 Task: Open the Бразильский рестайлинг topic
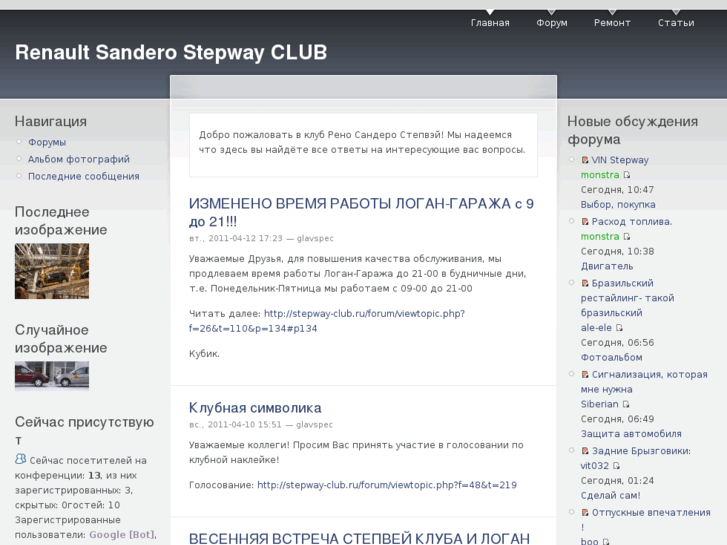click(627, 298)
